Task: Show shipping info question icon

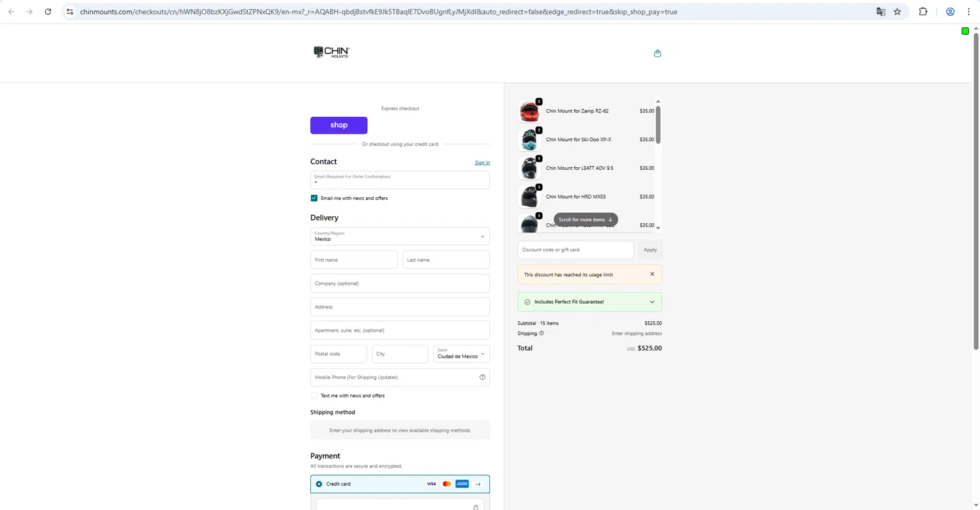Action: pyautogui.click(x=541, y=333)
